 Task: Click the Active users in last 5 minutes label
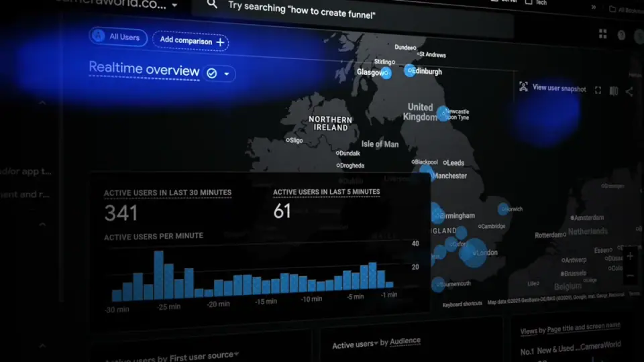click(x=327, y=192)
